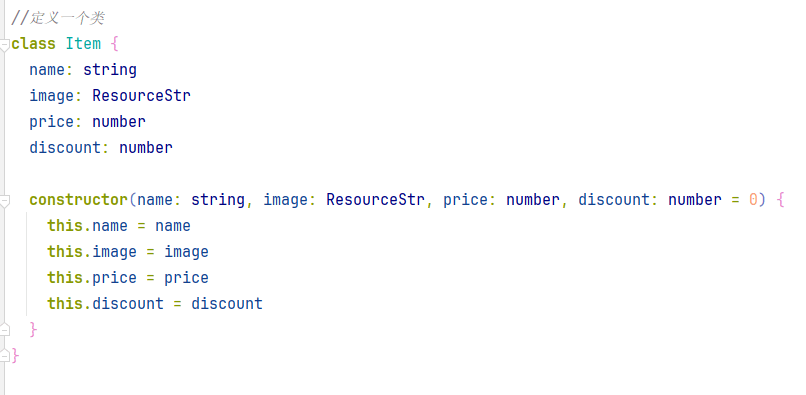Image resolution: width=806 pixels, height=395 pixels.
Task: Place cursor on the gray comment line
Action: [58, 19]
